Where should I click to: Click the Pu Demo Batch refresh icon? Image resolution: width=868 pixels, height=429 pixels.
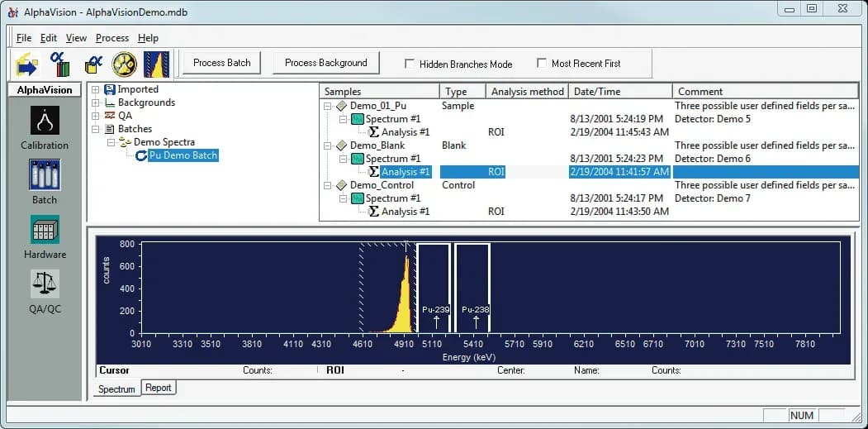[x=141, y=155]
